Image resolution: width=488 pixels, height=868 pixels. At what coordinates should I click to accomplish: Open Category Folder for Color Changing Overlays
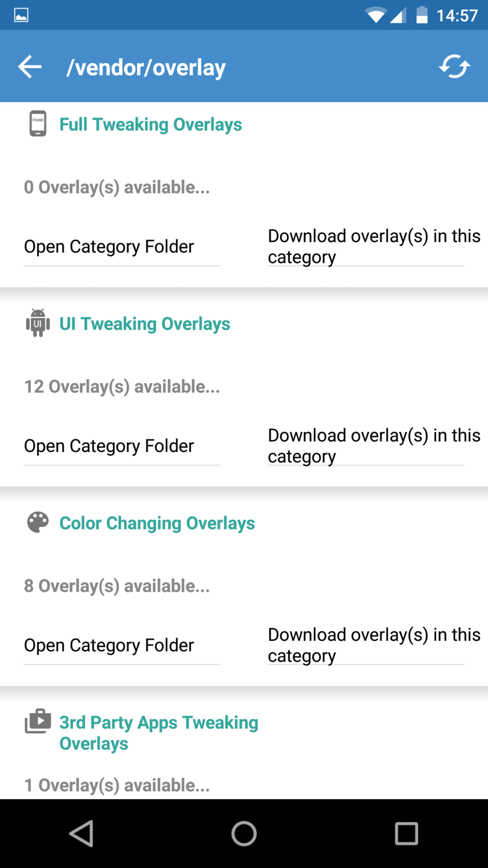coord(109,645)
